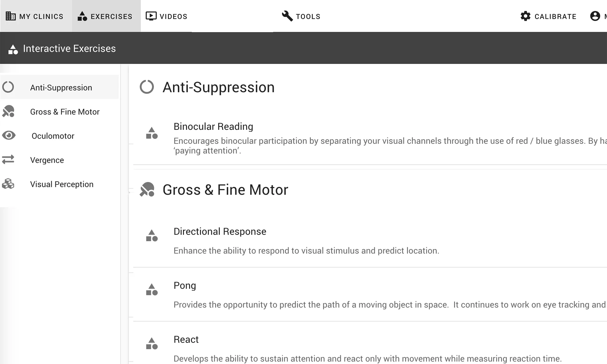Image resolution: width=607 pixels, height=364 pixels.
Task: Click the Gross & Fine Motor paddle icon in sidebar
Action: (8, 111)
